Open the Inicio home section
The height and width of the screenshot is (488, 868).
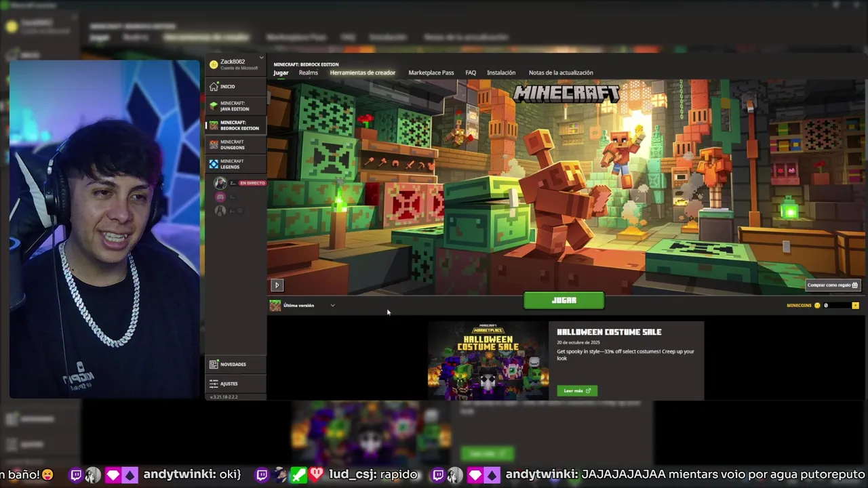pyautogui.click(x=235, y=86)
